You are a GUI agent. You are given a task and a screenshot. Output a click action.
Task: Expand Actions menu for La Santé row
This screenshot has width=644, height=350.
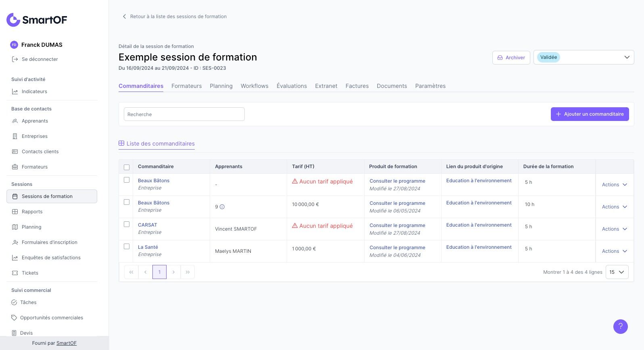click(614, 251)
